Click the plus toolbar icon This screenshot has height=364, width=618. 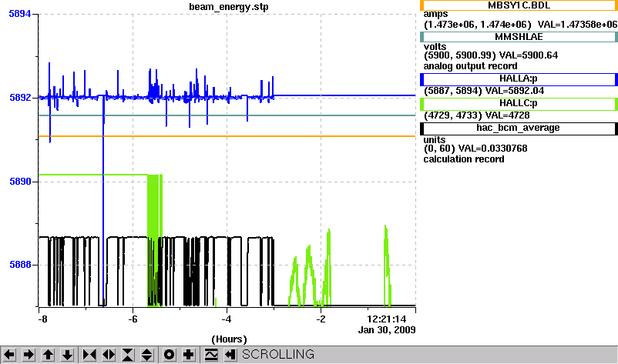point(188,355)
